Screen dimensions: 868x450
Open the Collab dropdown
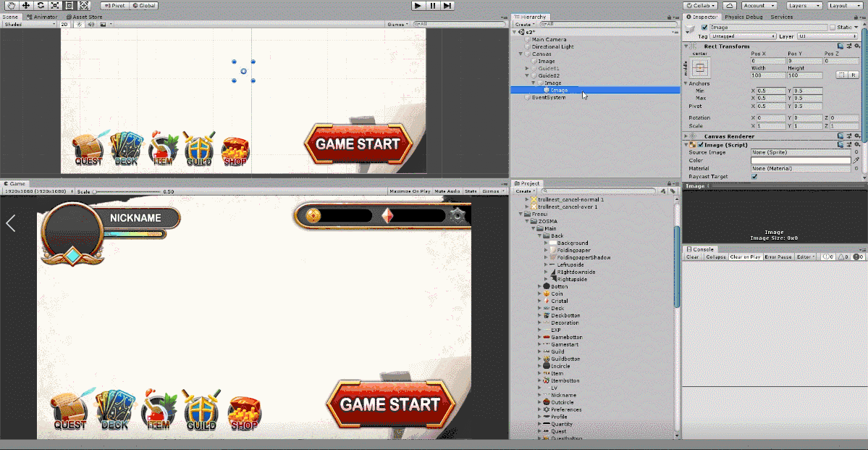[x=700, y=6]
